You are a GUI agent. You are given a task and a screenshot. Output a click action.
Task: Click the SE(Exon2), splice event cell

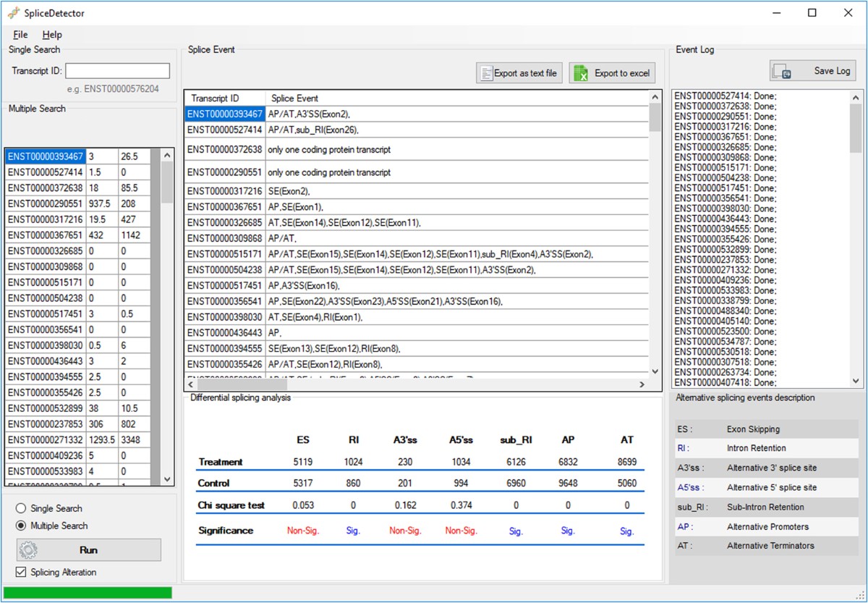click(x=457, y=191)
